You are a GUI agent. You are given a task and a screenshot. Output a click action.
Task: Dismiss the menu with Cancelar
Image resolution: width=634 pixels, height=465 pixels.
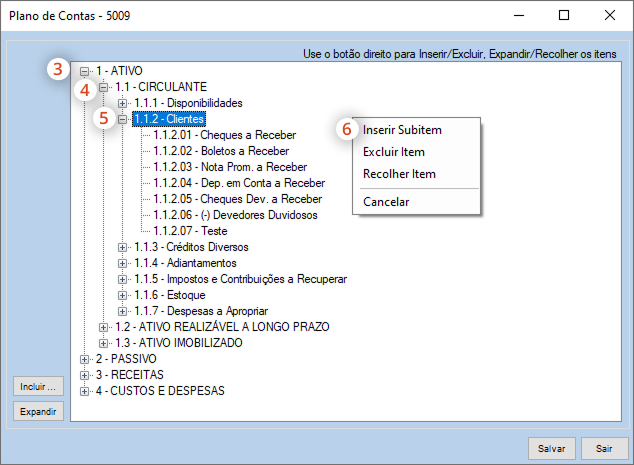tap(386, 202)
